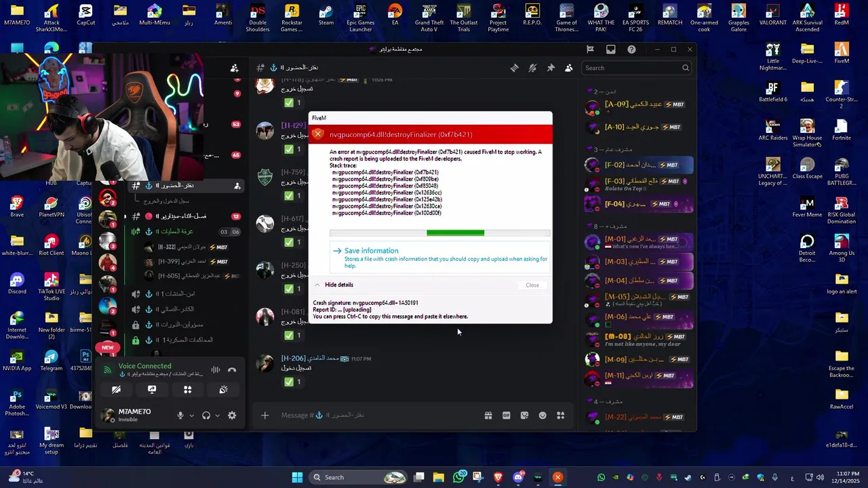Screen dimensions: 868x488
Task: Open notification settings bell icon in header
Action: pos(532,68)
